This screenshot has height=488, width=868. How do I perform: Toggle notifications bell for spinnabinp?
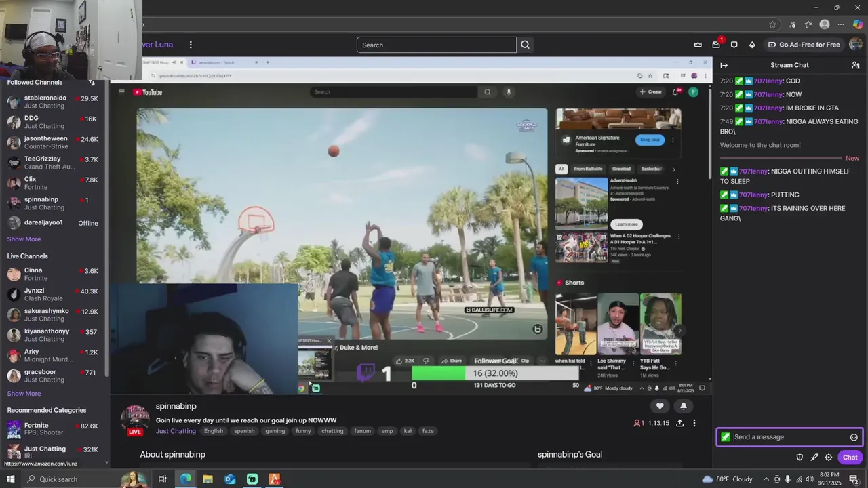(683, 406)
